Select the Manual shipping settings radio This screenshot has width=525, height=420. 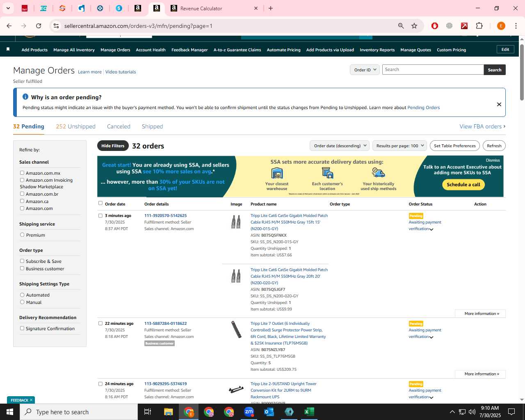(22, 302)
